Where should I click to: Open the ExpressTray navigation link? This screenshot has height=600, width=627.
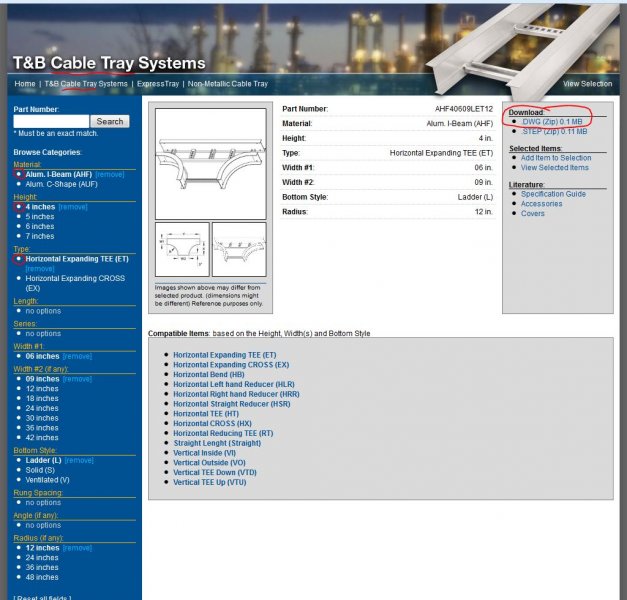click(158, 84)
